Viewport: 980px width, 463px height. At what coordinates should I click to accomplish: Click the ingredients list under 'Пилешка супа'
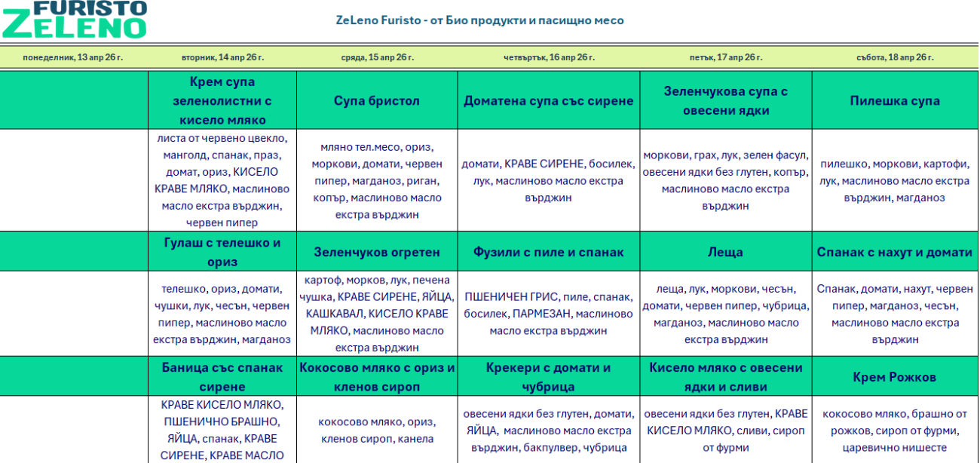click(x=894, y=180)
